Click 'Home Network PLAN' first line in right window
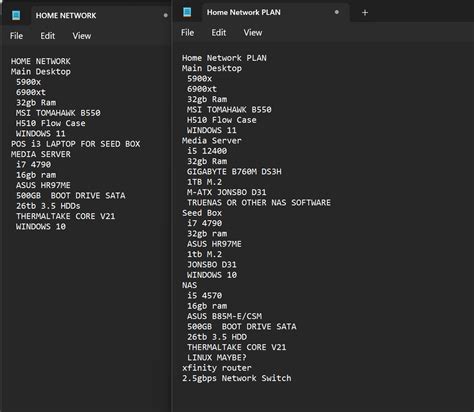Image resolution: width=474 pixels, height=412 pixels. [224, 58]
